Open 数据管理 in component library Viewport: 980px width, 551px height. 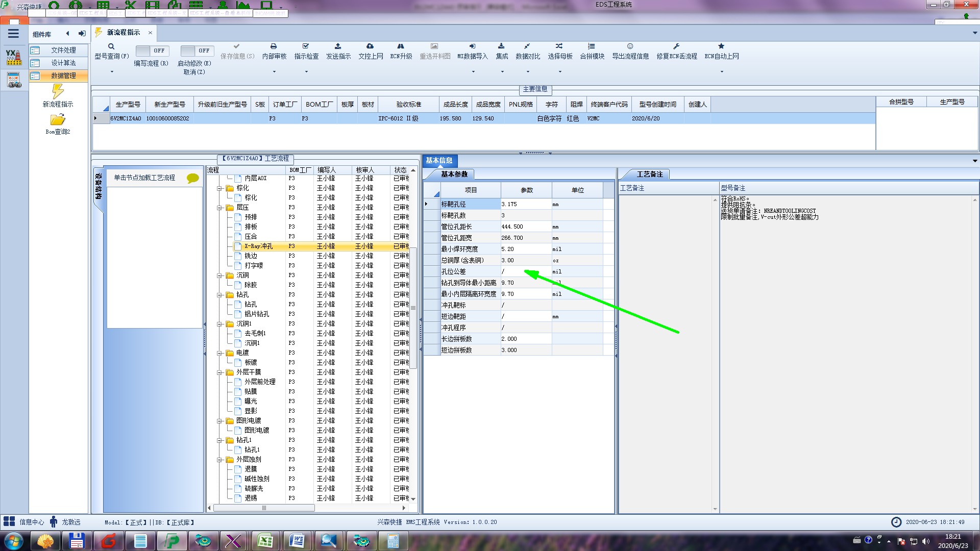[x=63, y=76]
